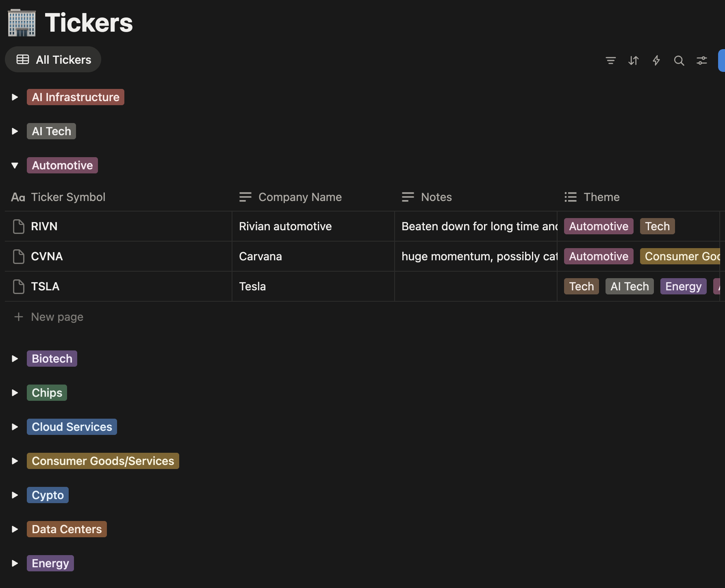Expand the Chips group
The image size is (725, 588).
click(15, 393)
